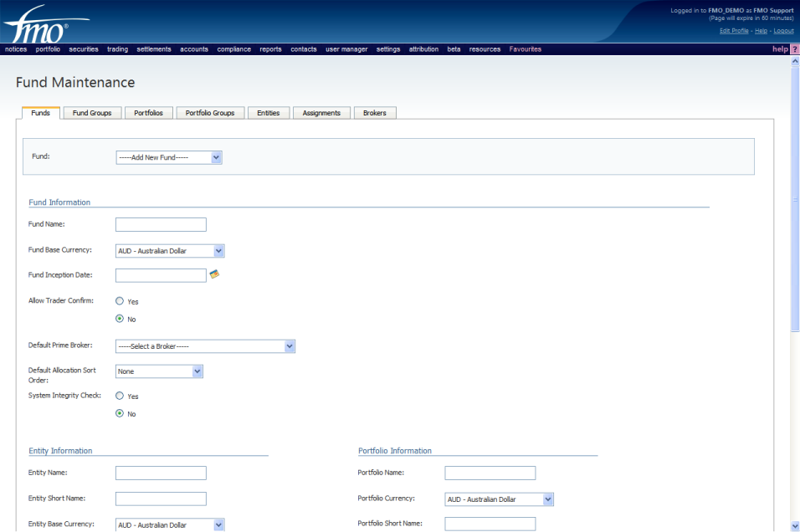This screenshot has width=800, height=532.
Task: Click the Logout link
Action: (783, 31)
